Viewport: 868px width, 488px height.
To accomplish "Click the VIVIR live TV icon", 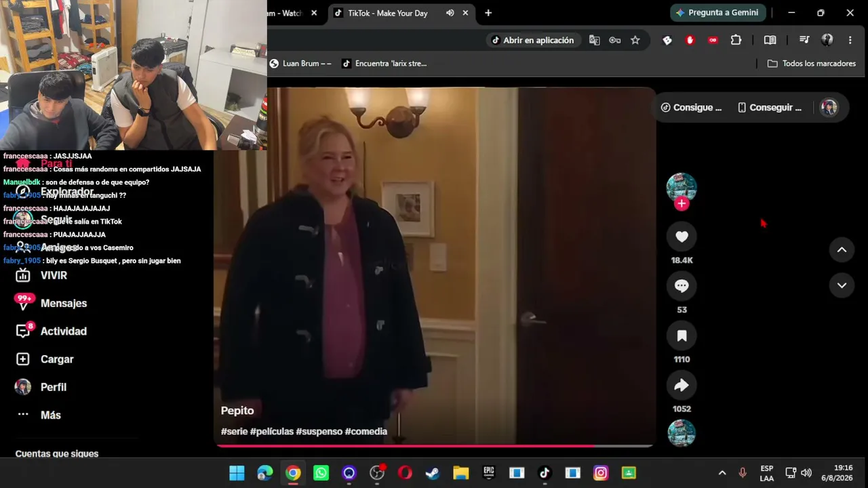I will (23, 275).
